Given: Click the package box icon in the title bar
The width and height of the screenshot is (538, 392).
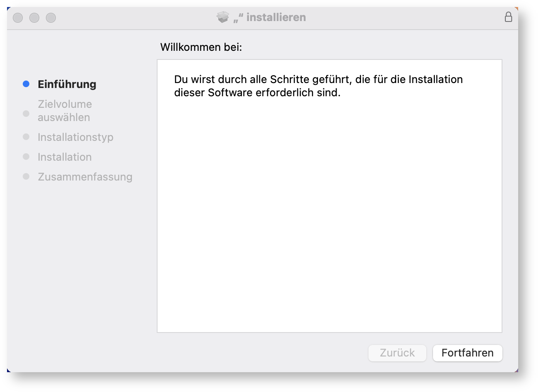Looking at the screenshot, I should [222, 17].
